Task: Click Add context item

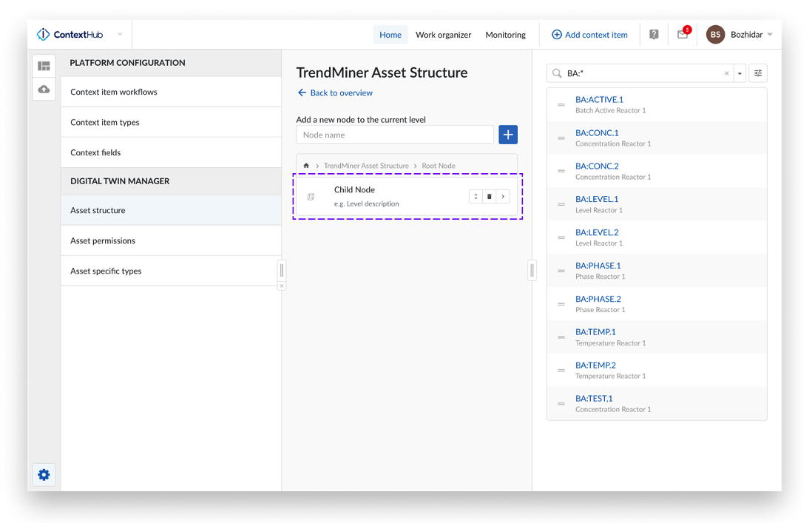Action: [589, 35]
